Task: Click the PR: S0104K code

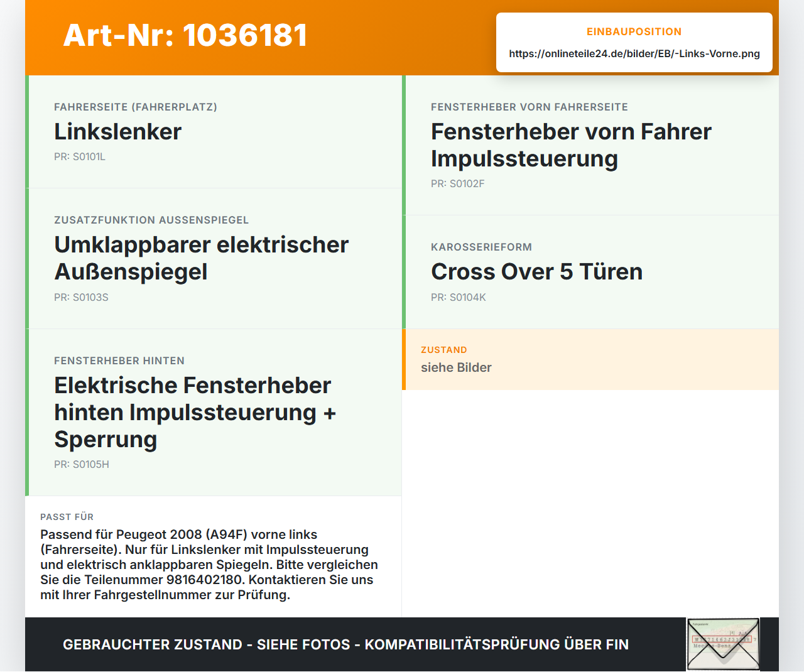Action: click(x=459, y=297)
